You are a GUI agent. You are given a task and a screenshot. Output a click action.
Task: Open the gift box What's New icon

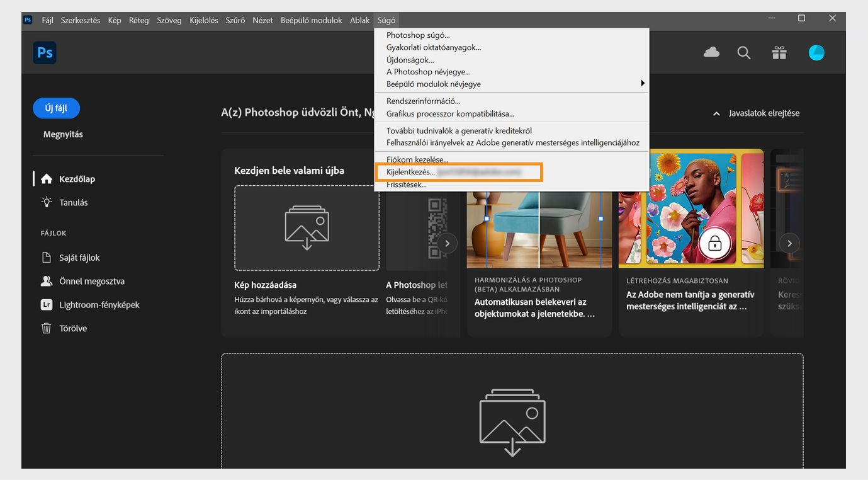(x=779, y=53)
